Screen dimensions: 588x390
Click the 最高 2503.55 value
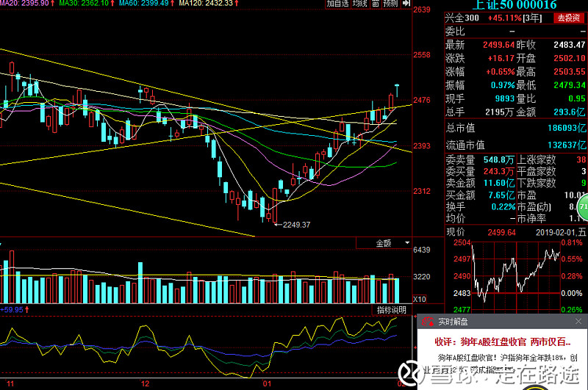click(x=569, y=71)
